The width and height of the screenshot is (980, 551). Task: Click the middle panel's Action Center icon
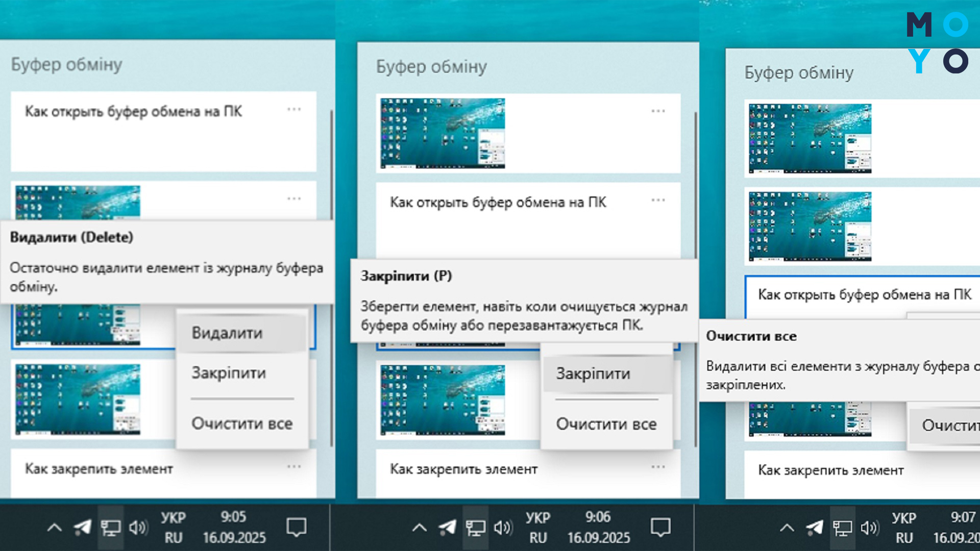[660, 529]
